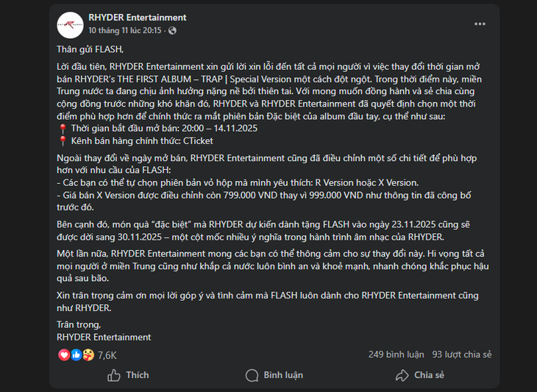Show who reacted via the 7,6K count
This screenshot has width=537, height=392.
pyautogui.click(x=107, y=355)
